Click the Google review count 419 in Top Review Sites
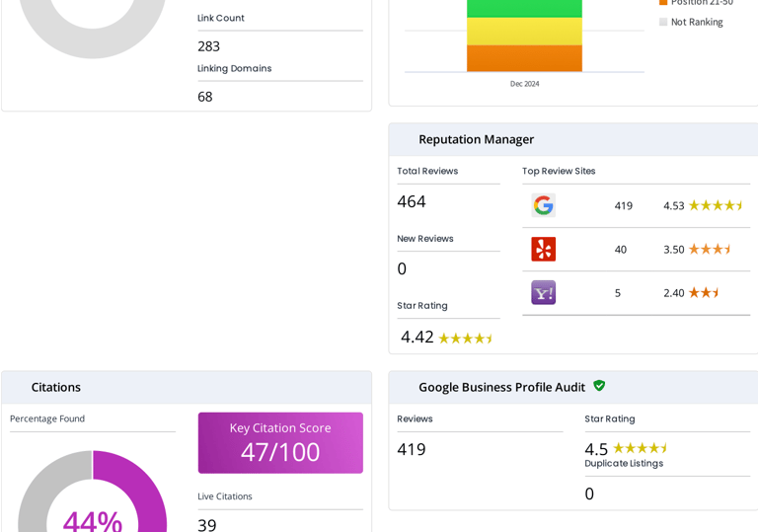Image resolution: width=758 pixels, height=532 pixels. (624, 206)
